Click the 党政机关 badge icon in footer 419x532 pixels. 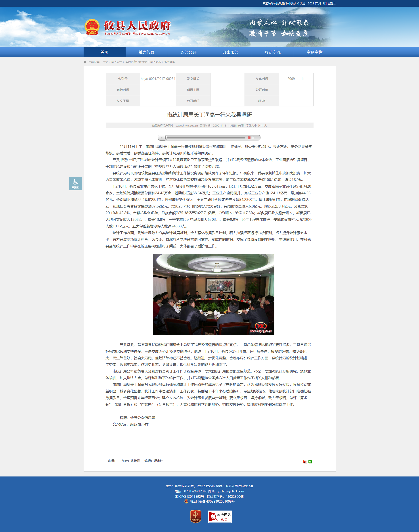[x=195, y=516]
